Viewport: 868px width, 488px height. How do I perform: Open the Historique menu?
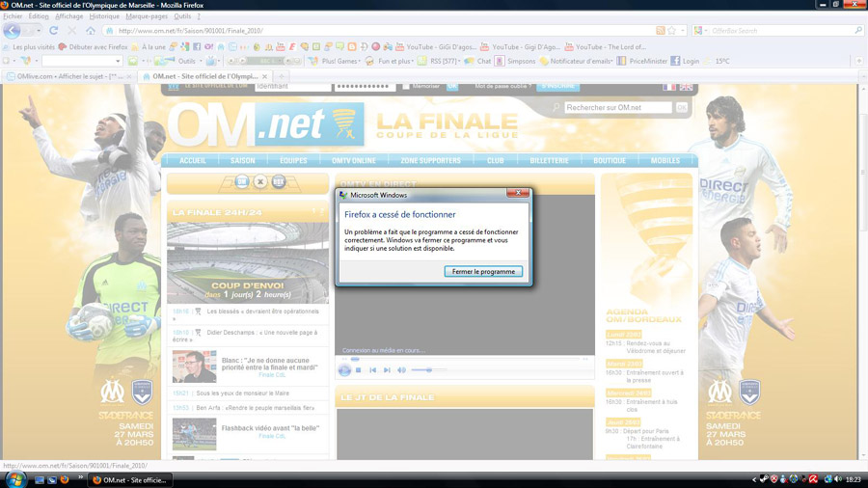(x=104, y=16)
